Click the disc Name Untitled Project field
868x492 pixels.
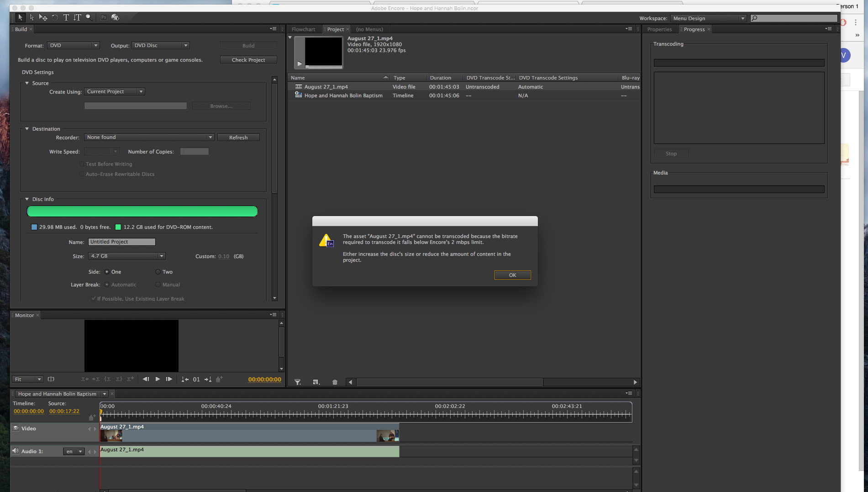point(122,242)
